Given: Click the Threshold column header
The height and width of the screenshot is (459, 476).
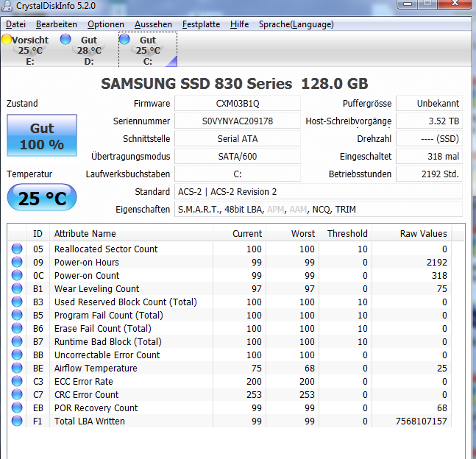Looking at the screenshot, I should [x=346, y=233].
